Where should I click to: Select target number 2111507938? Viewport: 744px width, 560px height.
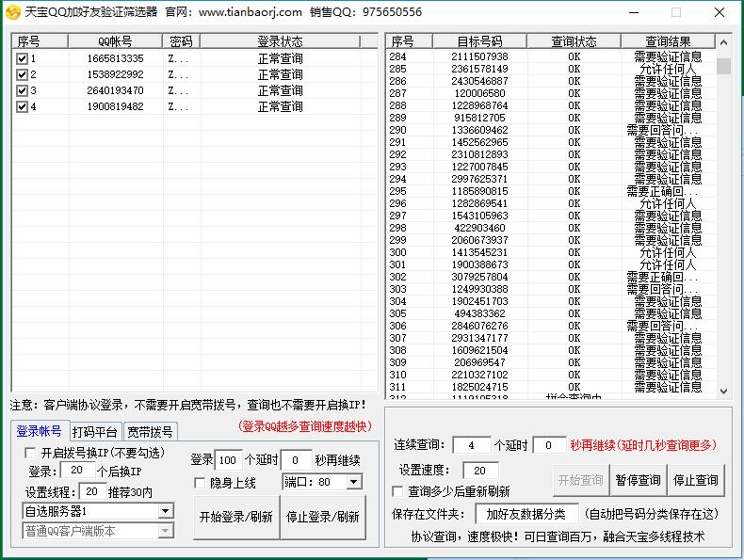[x=479, y=56]
